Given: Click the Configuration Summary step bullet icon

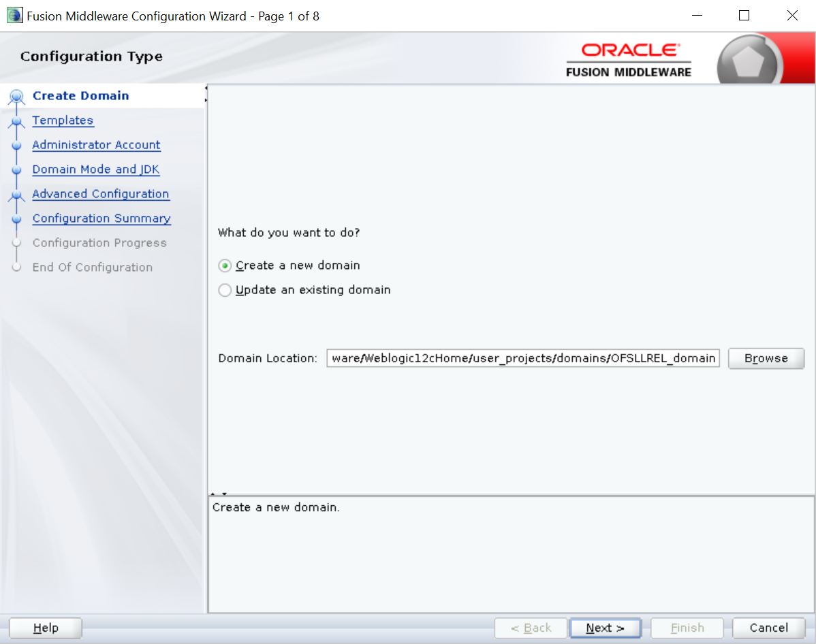Looking at the screenshot, I should [x=16, y=219].
